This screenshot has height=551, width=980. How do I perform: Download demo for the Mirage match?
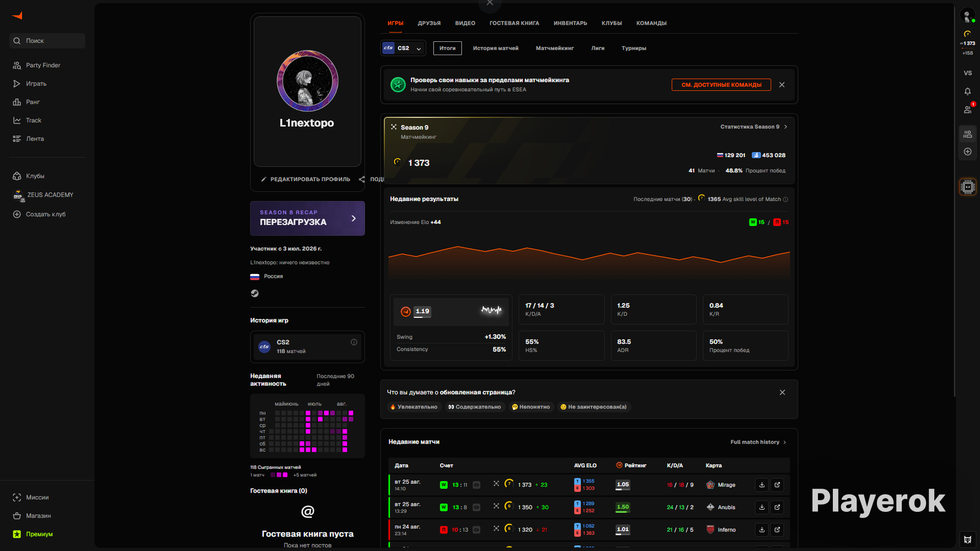(762, 485)
